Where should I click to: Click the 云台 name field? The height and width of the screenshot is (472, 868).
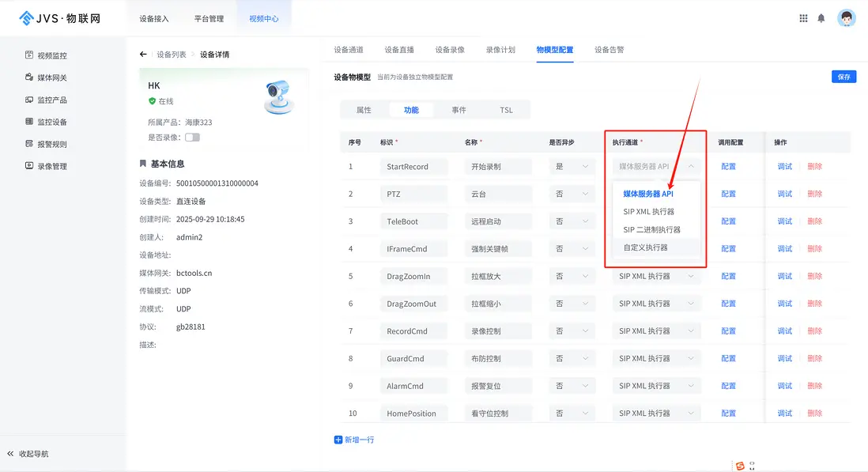tap(498, 194)
